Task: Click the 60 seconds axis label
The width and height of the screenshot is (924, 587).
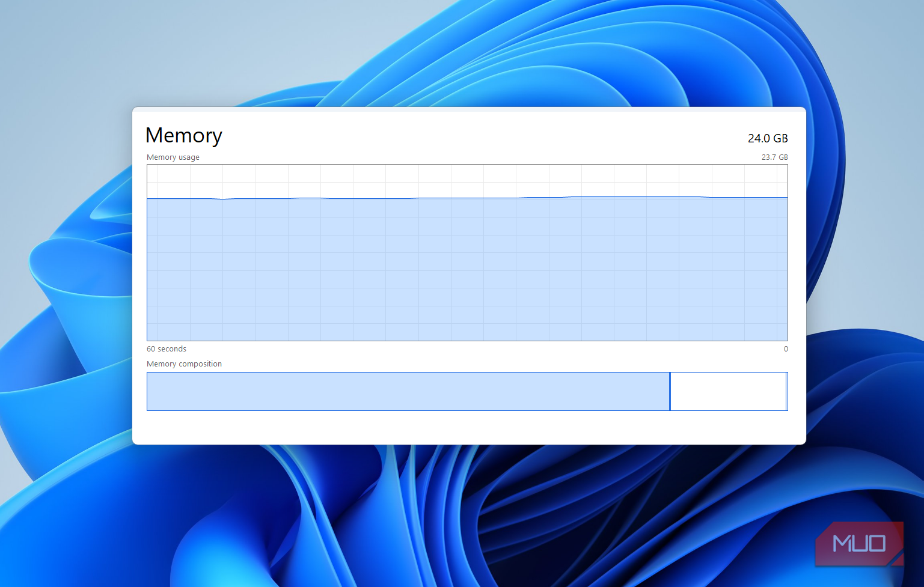Action: (x=167, y=349)
